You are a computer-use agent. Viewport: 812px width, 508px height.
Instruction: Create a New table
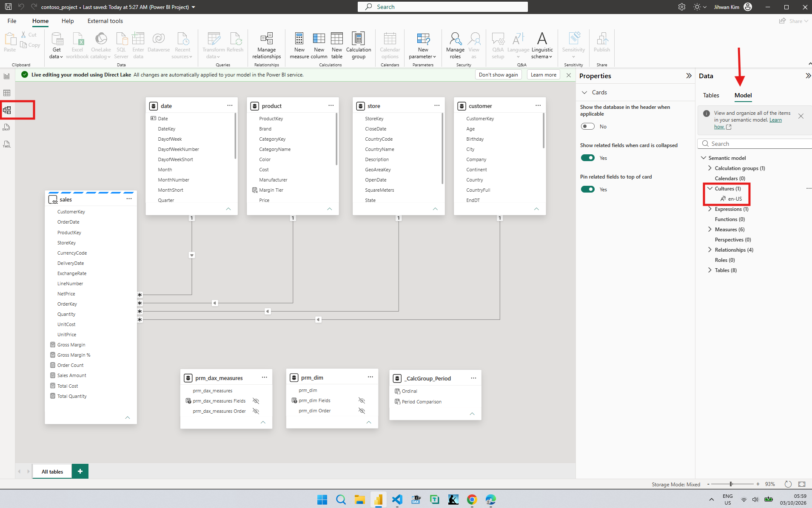[337, 45]
